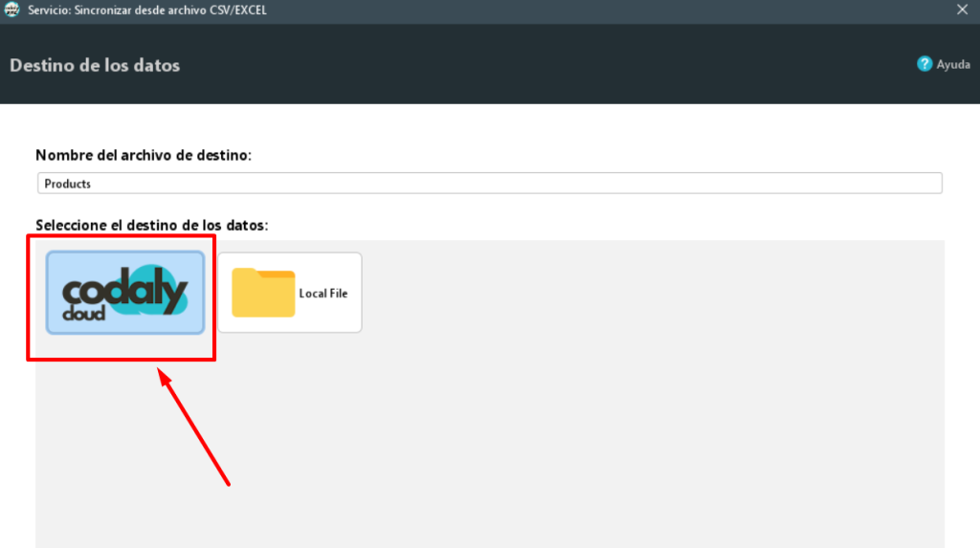980x548 pixels.
Task: Click the blue question mark help icon
Action: 924,64
